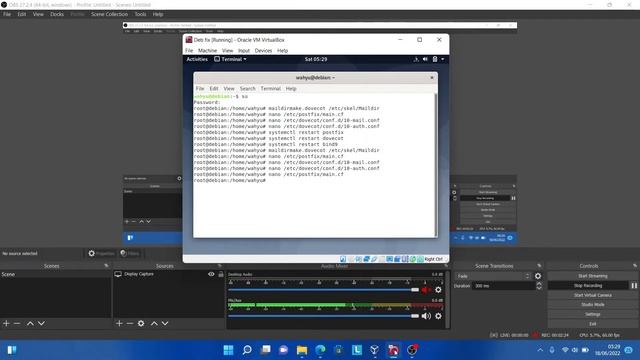The image size is (640, 360).
Task: Pop out the Scenes dock
Action: (106, 266)
